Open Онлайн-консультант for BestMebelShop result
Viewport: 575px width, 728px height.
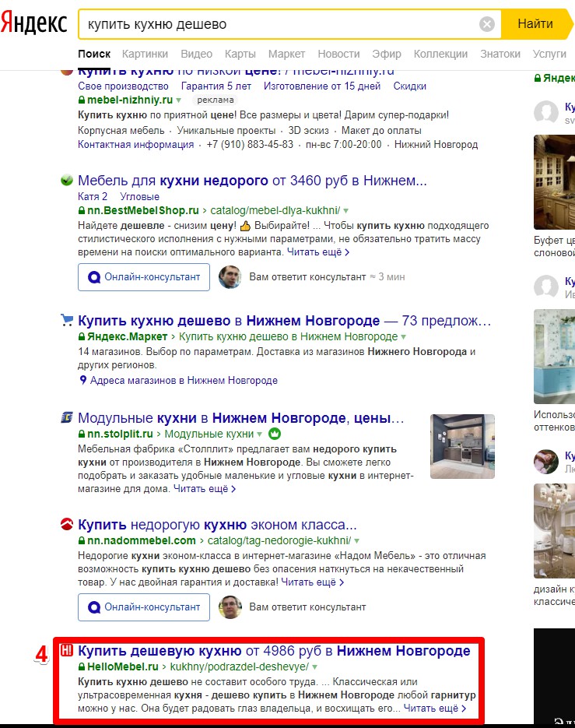[144, 277]
